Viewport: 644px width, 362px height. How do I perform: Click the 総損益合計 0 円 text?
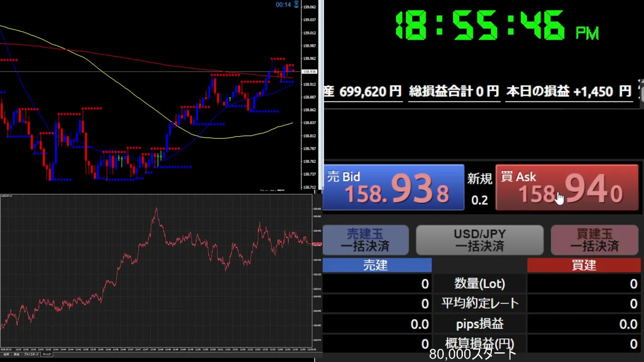point(454,92)
